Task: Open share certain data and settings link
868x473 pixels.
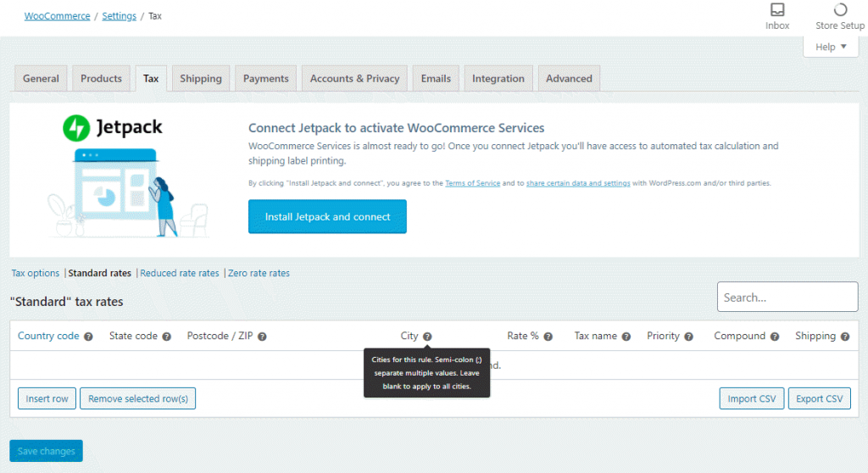Action: (x=578, y=183)
